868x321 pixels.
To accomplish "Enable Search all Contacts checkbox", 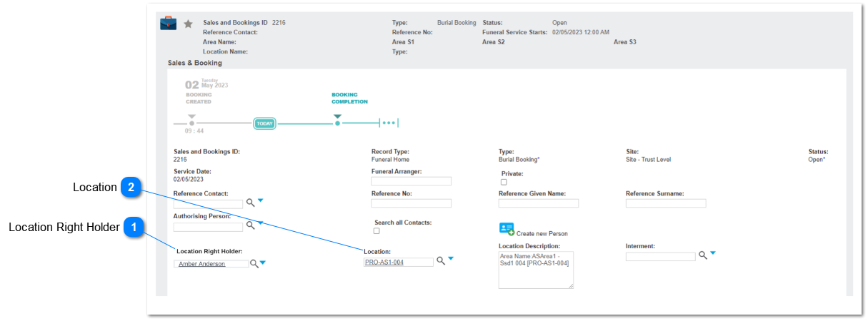I will coord(376,231).
